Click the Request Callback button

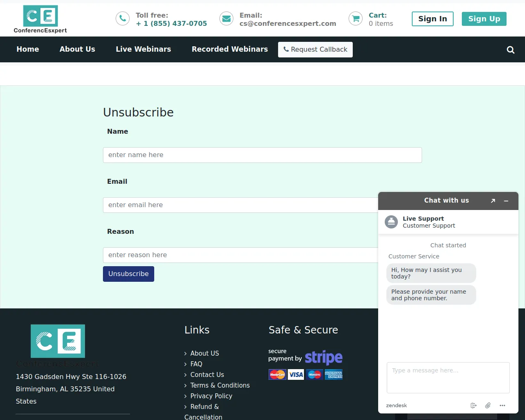(315, 49)
